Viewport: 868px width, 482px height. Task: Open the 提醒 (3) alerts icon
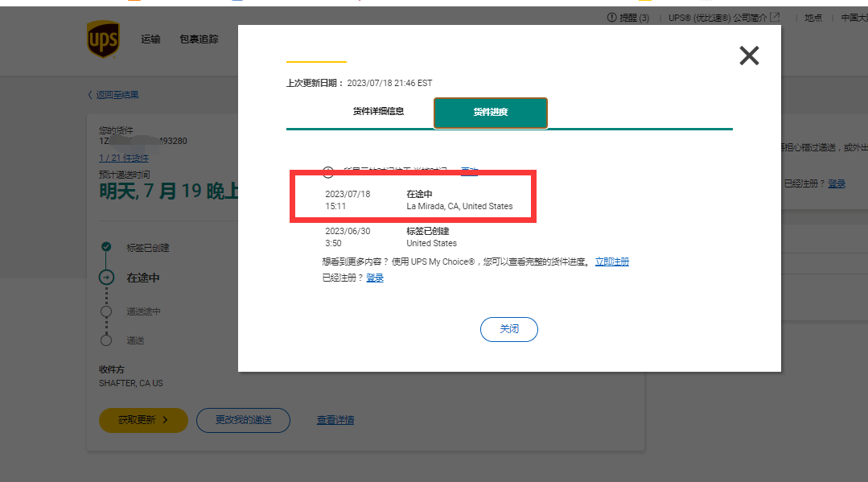(x=611, y=17)
